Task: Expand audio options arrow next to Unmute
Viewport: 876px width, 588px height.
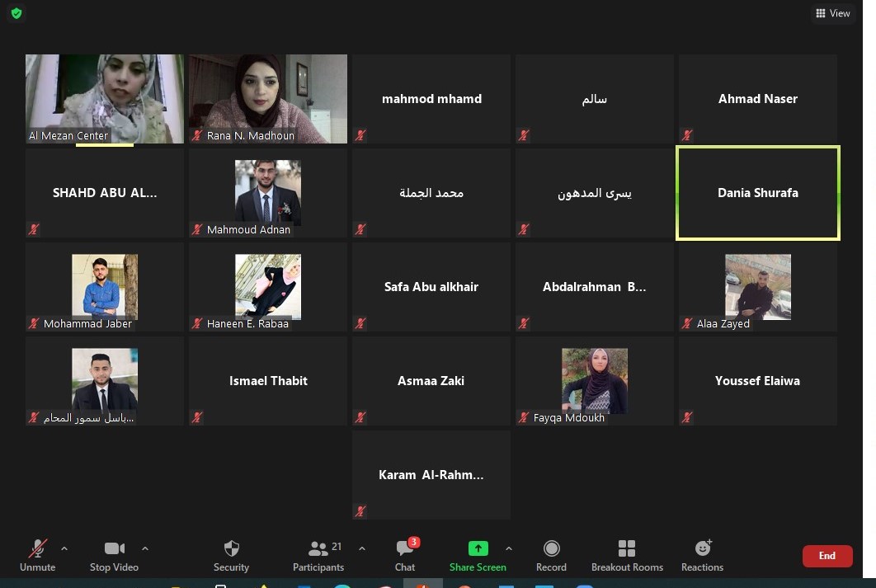Action: 64,548
